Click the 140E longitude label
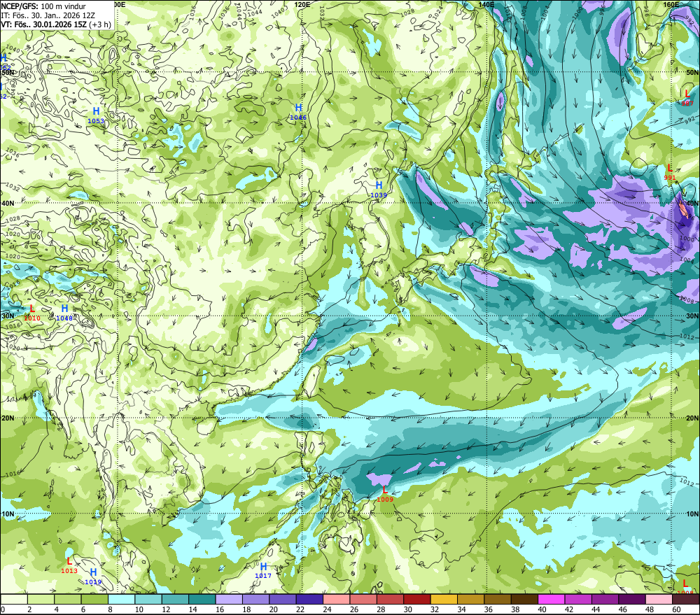Image resolution: width=700 pixels, height=615 pixels. pos(486,4)
